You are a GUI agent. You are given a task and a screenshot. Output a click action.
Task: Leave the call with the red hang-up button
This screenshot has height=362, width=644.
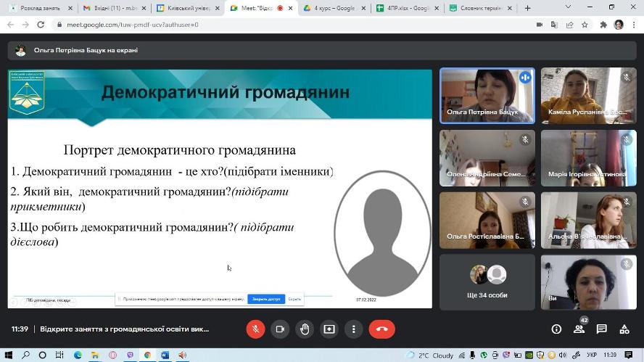[382, 329]
